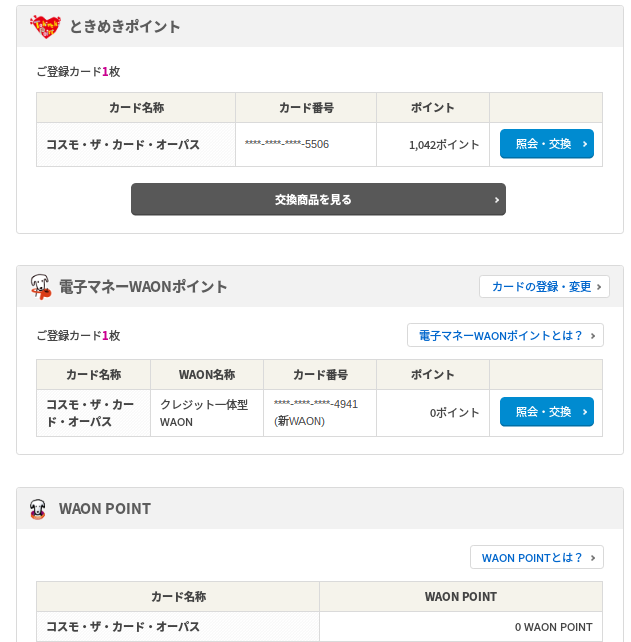This screenshot has width=631, height=642.
Task: Open the WAON POINTとは？ help link
Action: (x=537, y=557)
